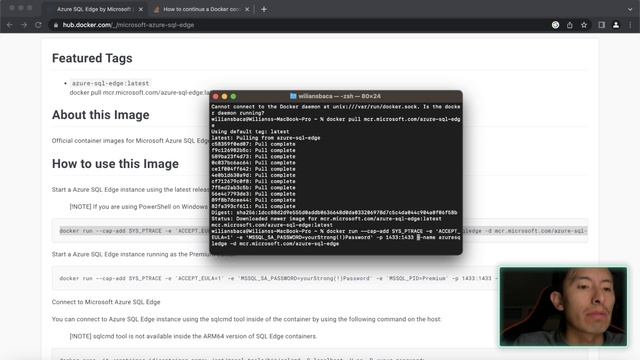Switch to Azure SQL Edge by Microsoft tab
This screenshot has width=640, height=360.
[x=94, y=9]
